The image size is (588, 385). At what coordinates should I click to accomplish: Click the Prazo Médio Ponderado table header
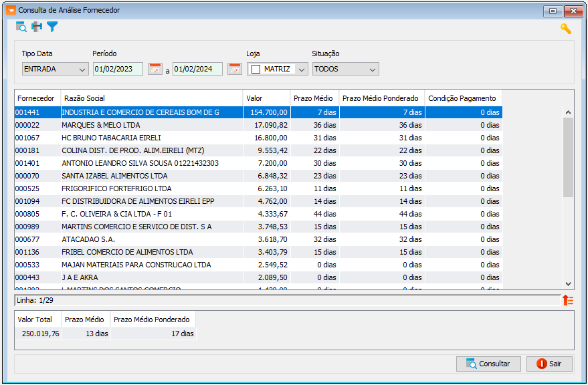[x=382, y=98]
